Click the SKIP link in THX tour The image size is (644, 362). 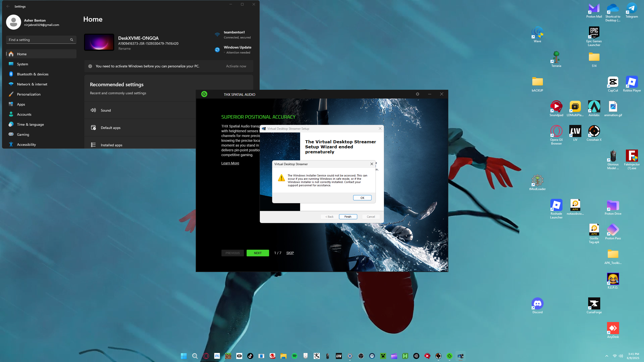pos(290,253)
